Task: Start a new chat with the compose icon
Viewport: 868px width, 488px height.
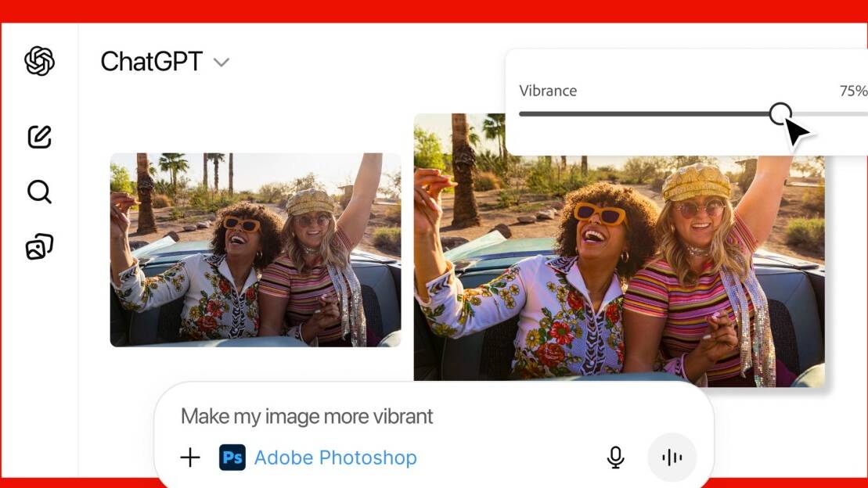Action: pos(39,137)
